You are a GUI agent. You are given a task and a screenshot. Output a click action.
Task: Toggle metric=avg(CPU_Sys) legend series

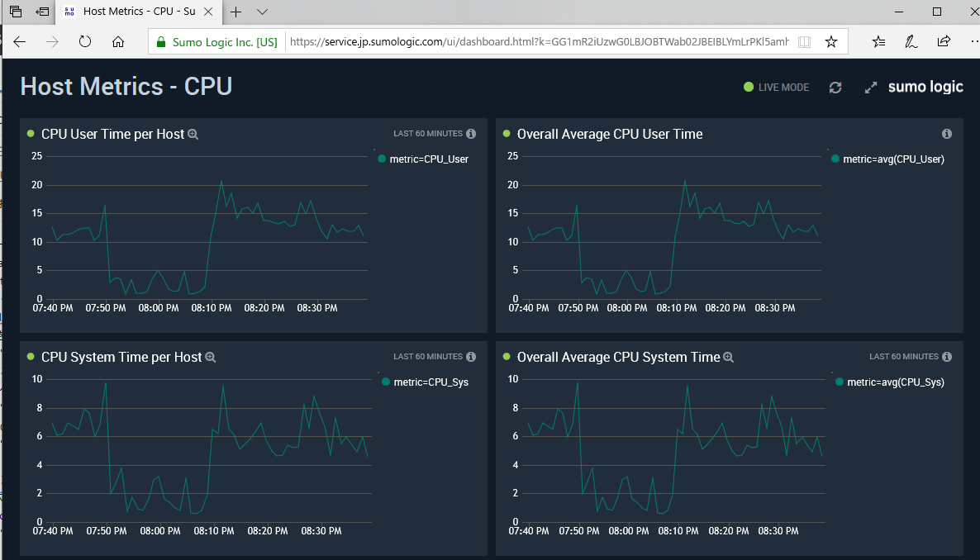point(890,382)
